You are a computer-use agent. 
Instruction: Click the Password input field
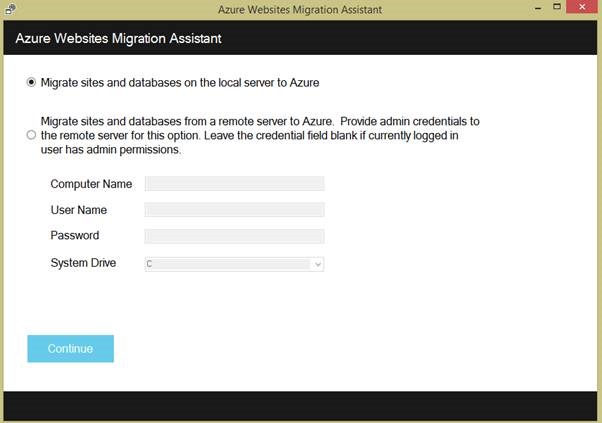coord(234,236)
